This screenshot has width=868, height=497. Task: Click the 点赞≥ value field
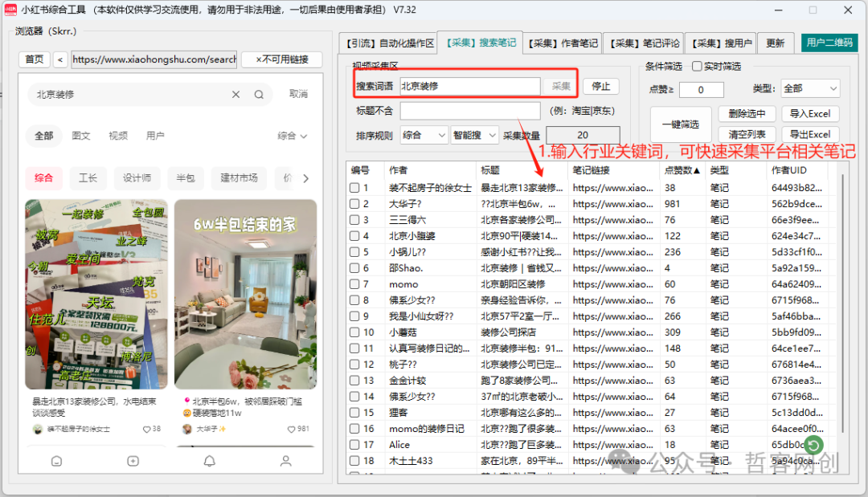(x=701, y=90)
